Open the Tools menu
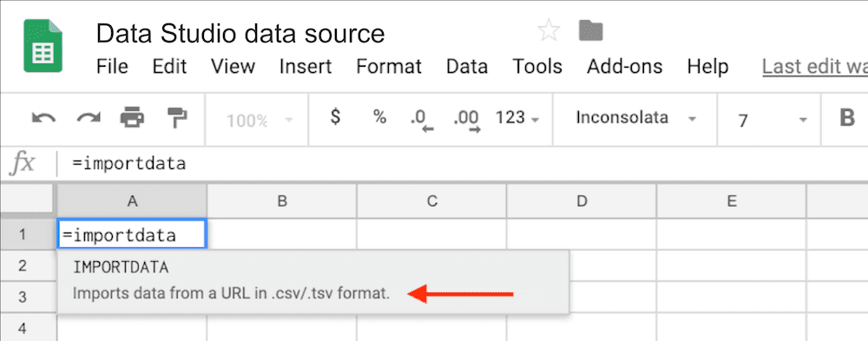This screenshot has width=868, height=341. pos(537,67)
